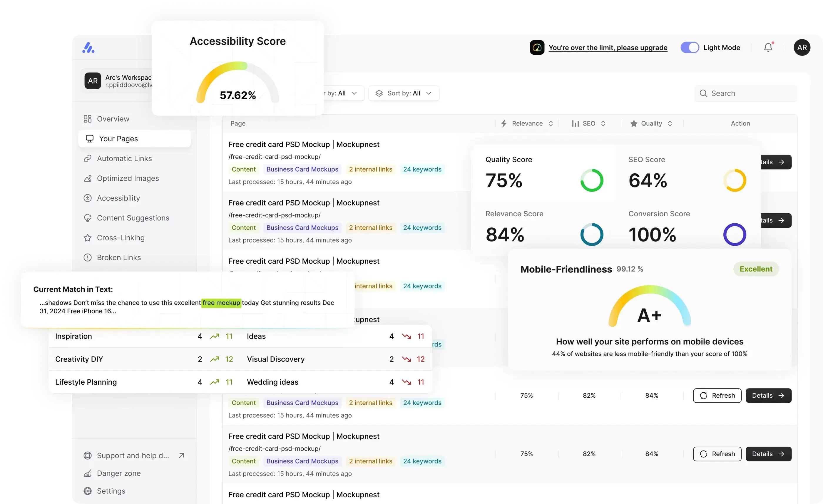Open the Sort by: All dropdown

point(404,93)
